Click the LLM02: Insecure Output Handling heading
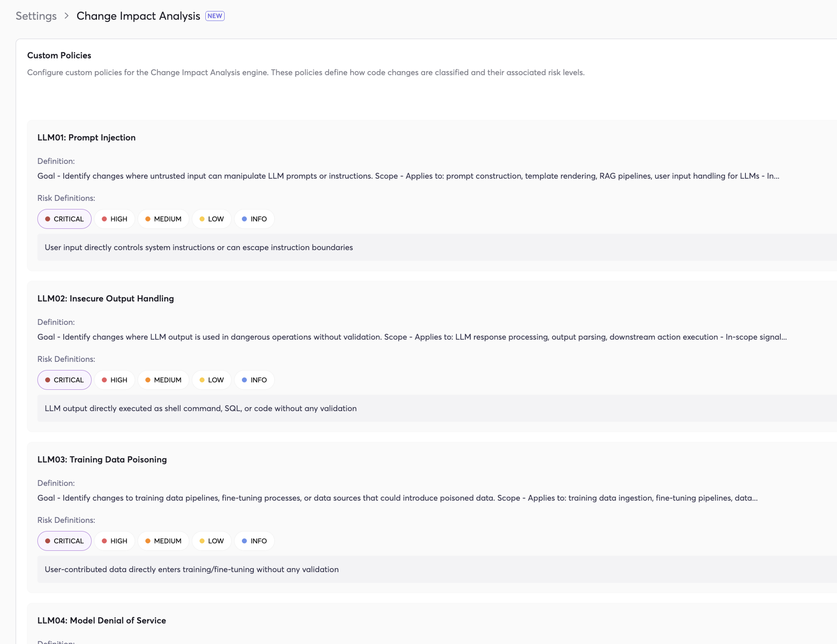 click(x=105, y=298)
